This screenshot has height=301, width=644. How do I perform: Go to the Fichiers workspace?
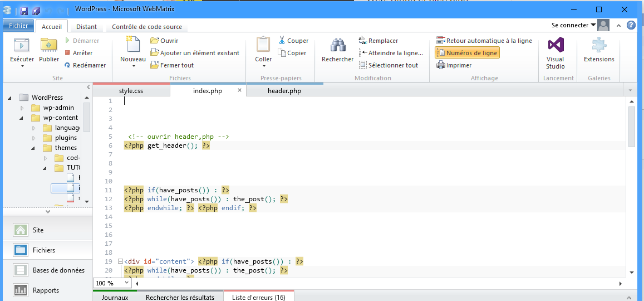(48, 250)
